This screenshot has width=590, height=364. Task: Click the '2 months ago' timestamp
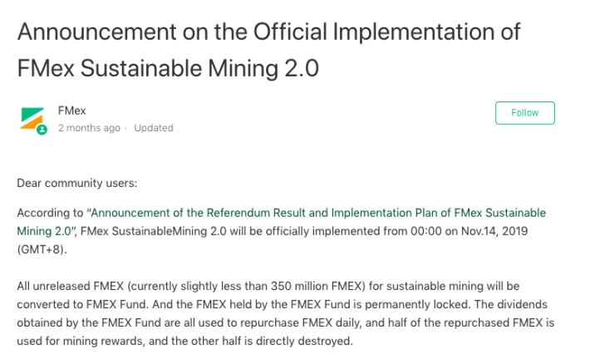89,128
